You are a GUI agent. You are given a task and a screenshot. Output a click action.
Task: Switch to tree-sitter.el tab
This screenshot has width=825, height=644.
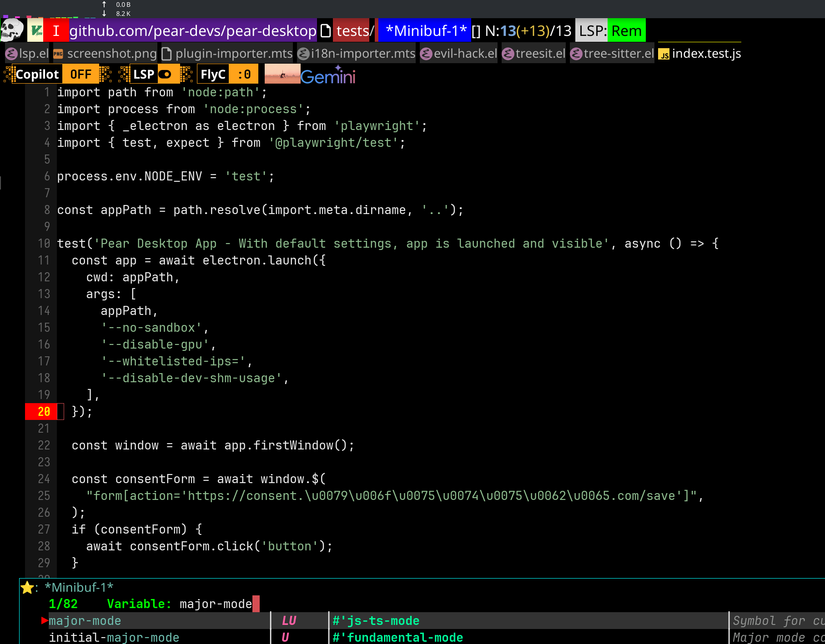click(x=618, y=54)
